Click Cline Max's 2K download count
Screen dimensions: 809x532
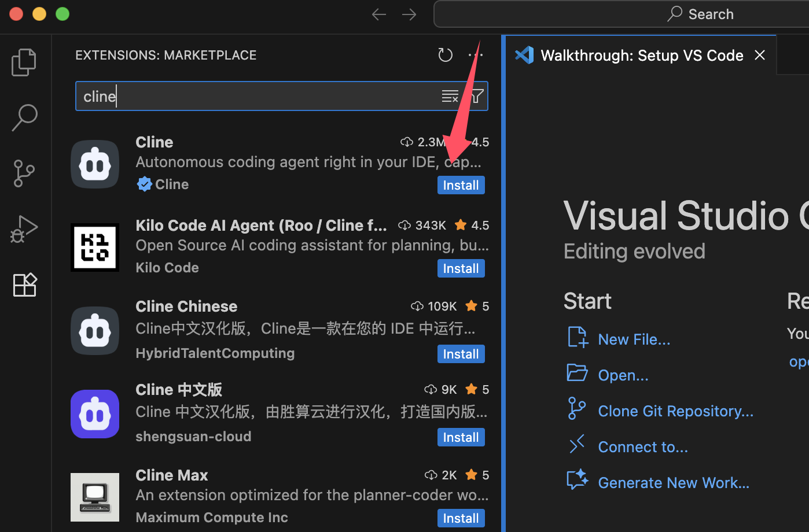click(441, 475)
